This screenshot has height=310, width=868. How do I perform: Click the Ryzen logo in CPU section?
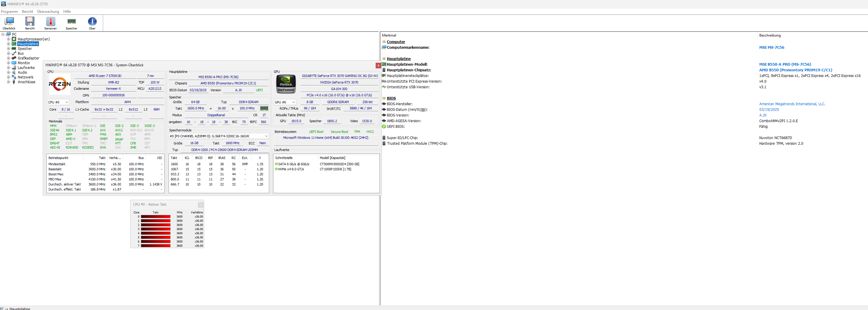(x=60, y=84)
